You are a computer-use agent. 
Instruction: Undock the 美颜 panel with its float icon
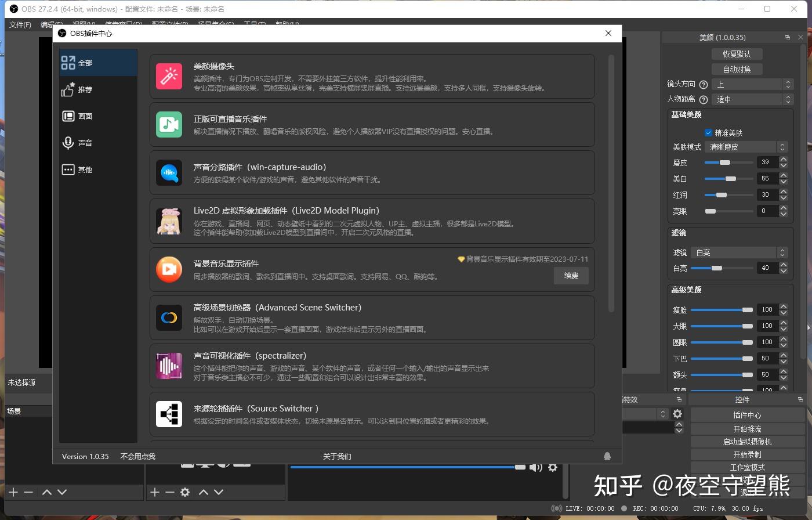[x=787, y=37]
